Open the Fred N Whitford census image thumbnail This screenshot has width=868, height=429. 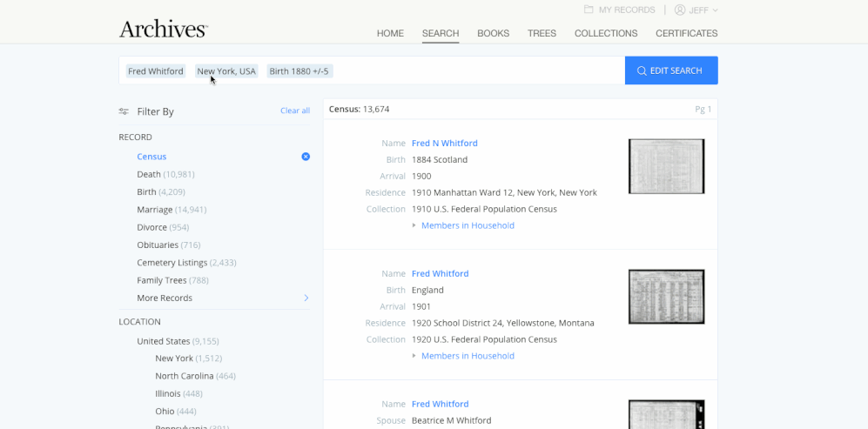667,166
